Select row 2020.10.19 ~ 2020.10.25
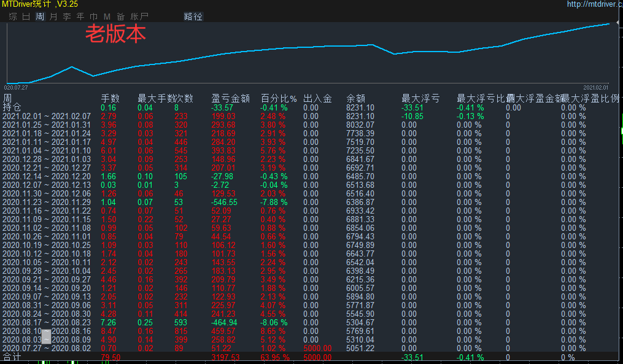This screenshot has width=623, height=364. (x=47, y=245)
